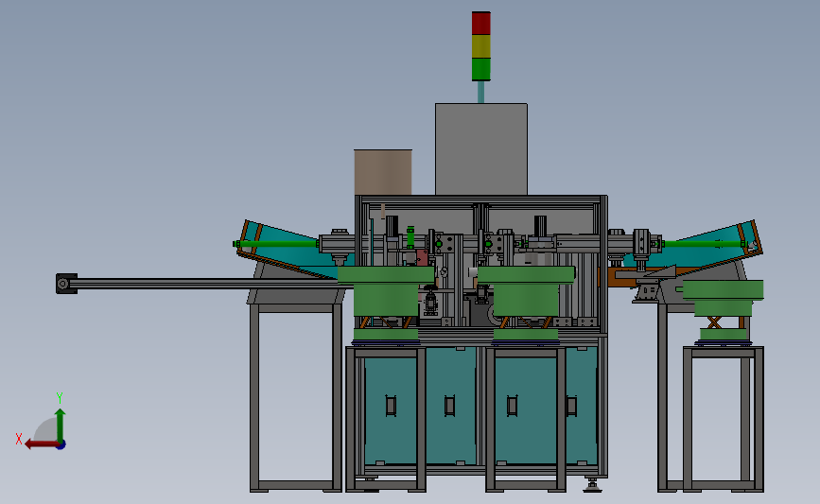Screen dimensions: 820x504
Task: Select the green light of signal tower
Action: (x=481, y=69)
